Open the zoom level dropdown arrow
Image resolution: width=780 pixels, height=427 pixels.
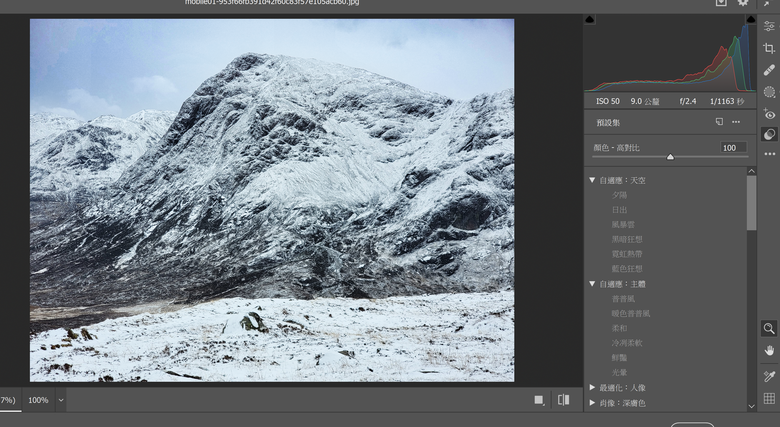click(61, 400)
